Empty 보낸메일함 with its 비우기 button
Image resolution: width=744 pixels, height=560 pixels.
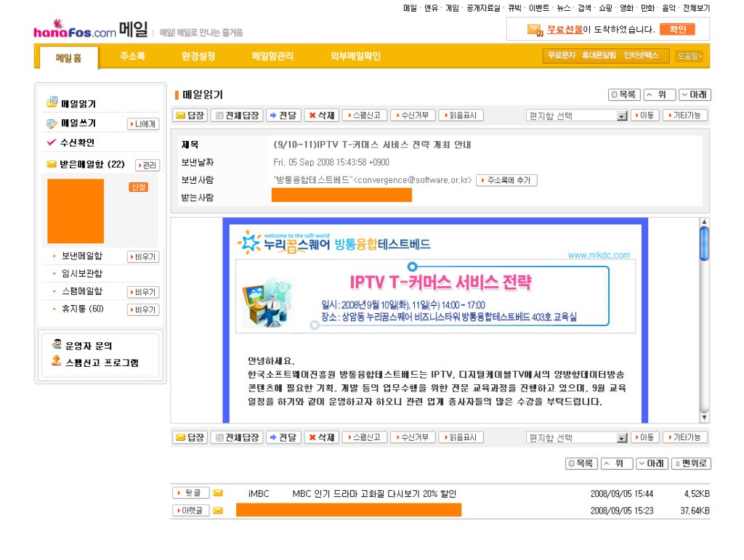[143, 257]
